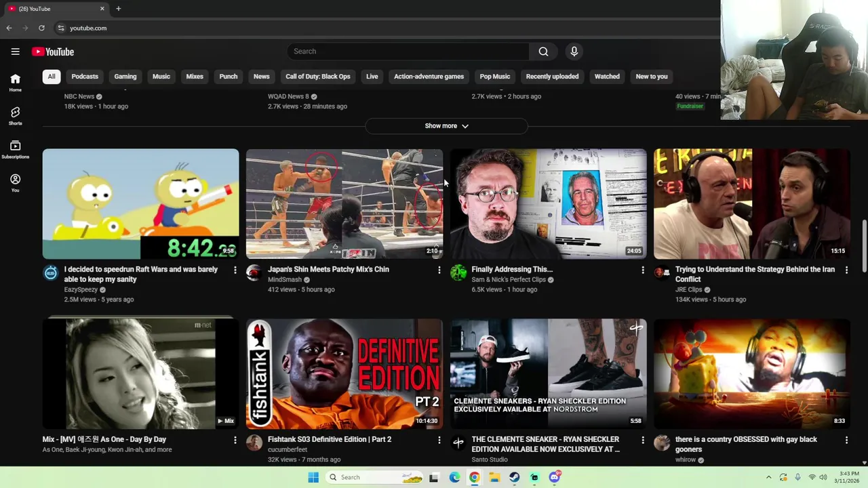Click the page vertical scrollbar thumb

pos(864,245)
